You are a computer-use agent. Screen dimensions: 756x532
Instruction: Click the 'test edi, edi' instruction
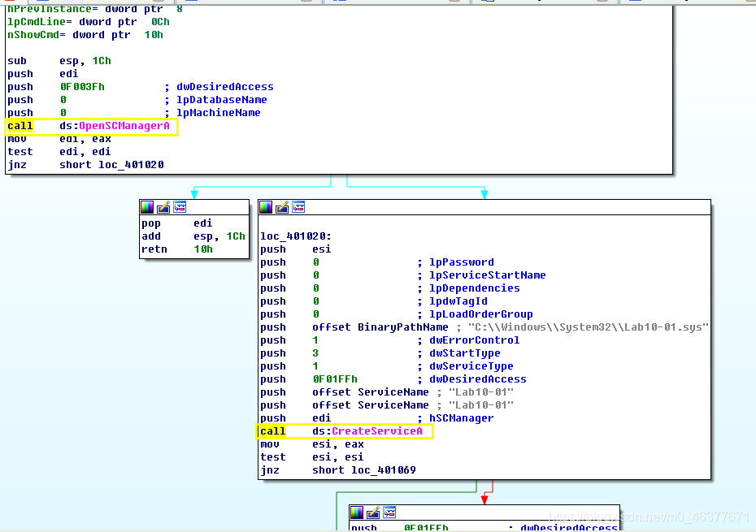59,152
